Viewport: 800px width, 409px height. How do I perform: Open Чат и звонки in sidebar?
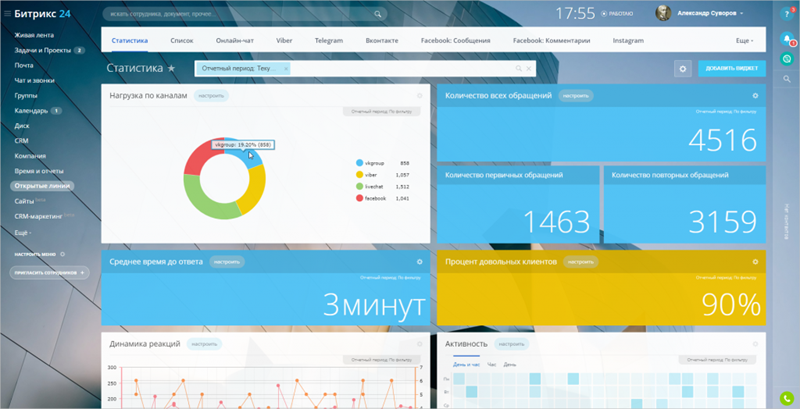point(34,81)
